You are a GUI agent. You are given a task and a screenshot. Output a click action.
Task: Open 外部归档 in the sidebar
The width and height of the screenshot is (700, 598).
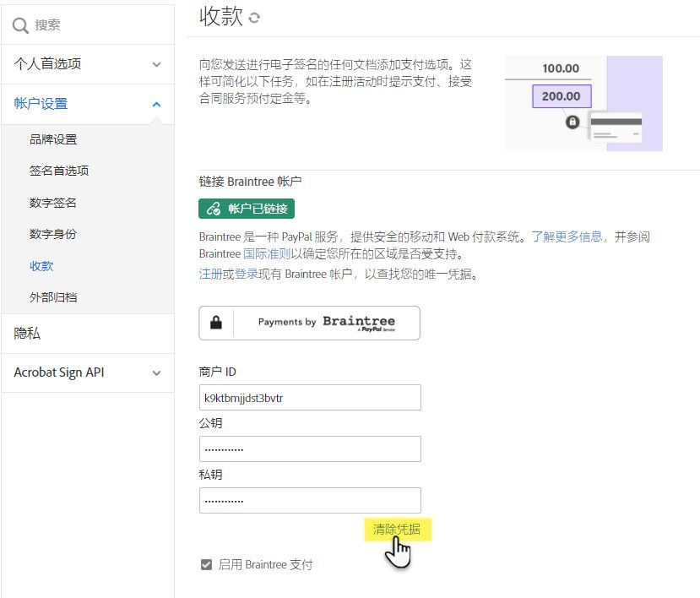pyautogui.click(x=53, y=297)
